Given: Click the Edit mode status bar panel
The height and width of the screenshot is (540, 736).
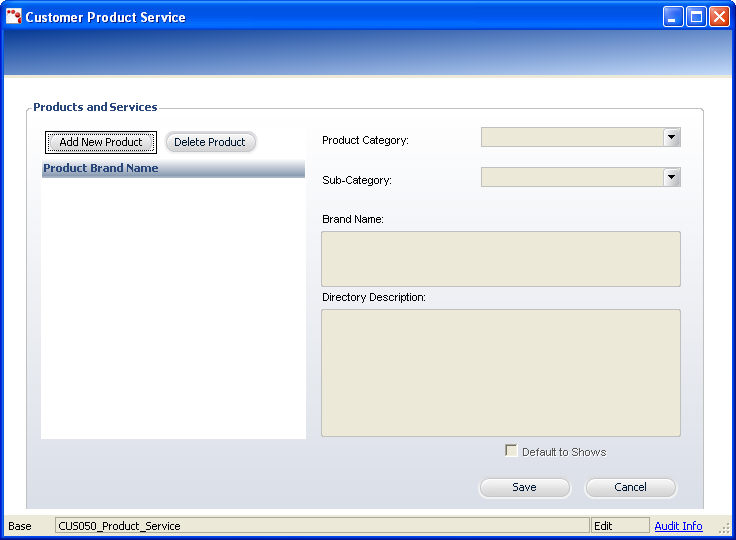Looking at the screenshot, I should pos(620,526).
